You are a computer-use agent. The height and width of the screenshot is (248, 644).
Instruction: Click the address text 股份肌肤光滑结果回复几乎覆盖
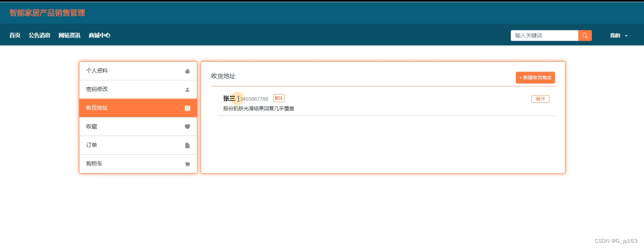[259, 109]
